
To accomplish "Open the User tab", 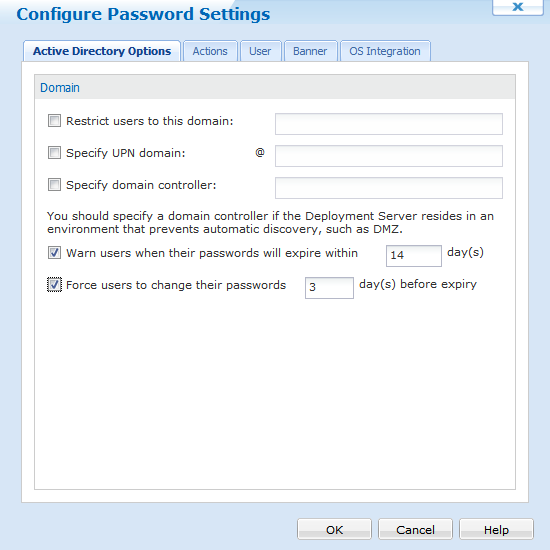I will pos(260,51).
